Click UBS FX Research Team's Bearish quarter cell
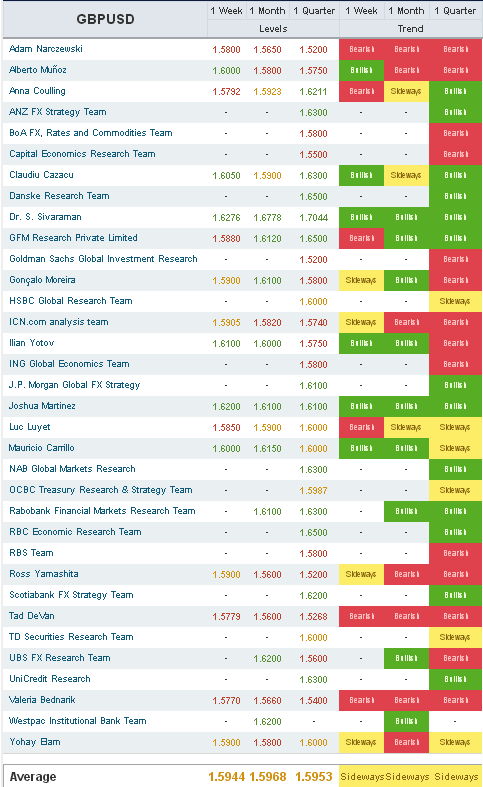 tap(455, 658)
